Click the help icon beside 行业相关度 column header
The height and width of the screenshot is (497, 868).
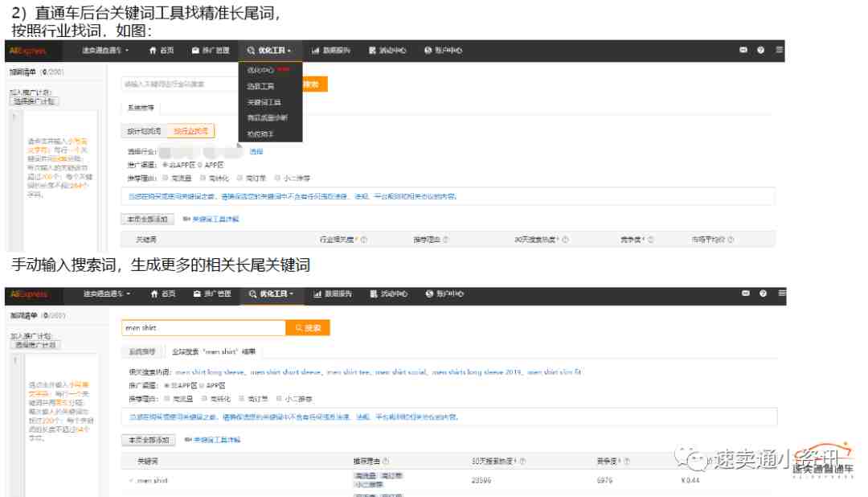click(365, 240)
